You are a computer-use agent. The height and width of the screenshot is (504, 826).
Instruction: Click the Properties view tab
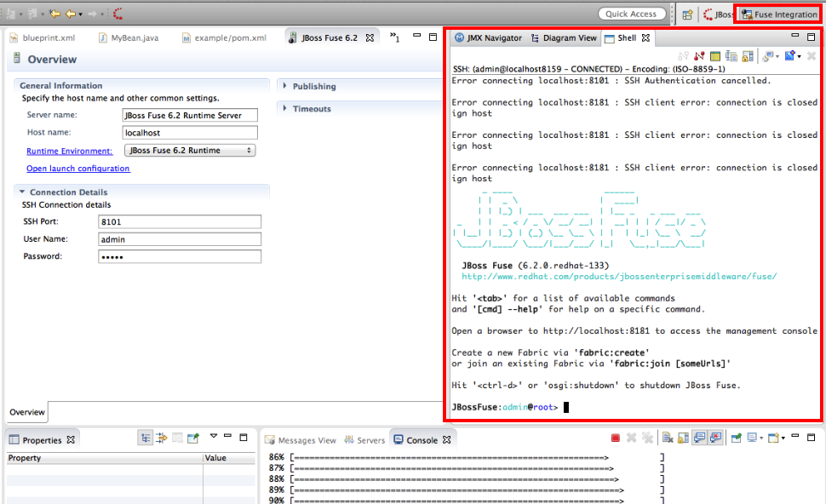pos(42,440)
